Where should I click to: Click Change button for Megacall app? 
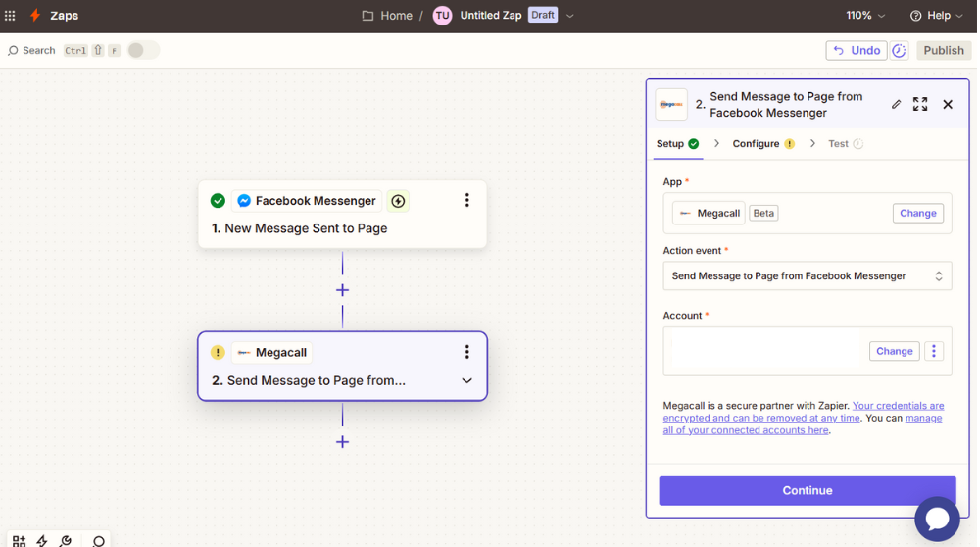pyautogui.click(x=917, y=213)
